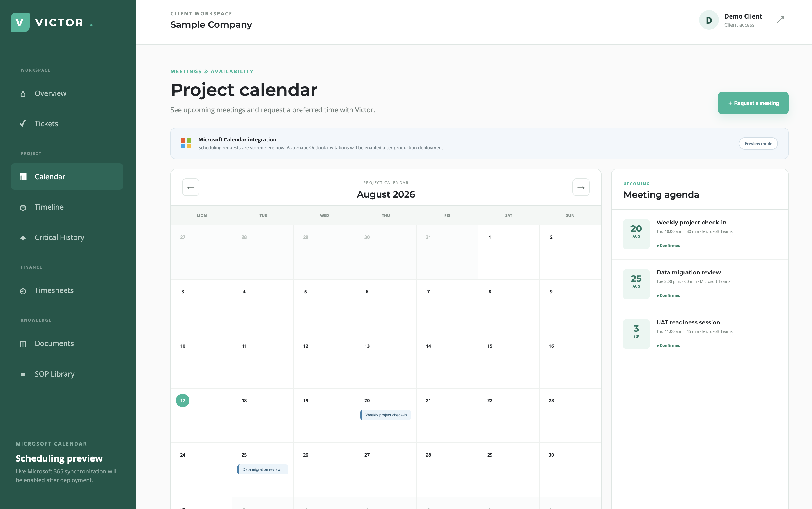Screen dimensions: 812x509
Task: Click the Overview home icon
Action: click(x=23, y=94)
